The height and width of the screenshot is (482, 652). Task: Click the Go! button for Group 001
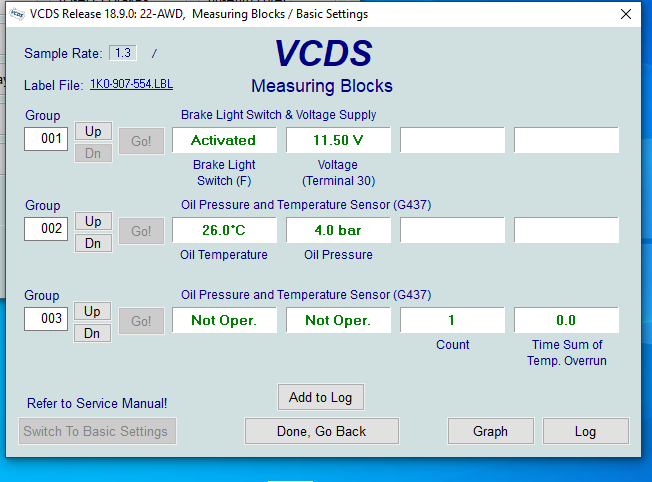(x=141, y=141)
